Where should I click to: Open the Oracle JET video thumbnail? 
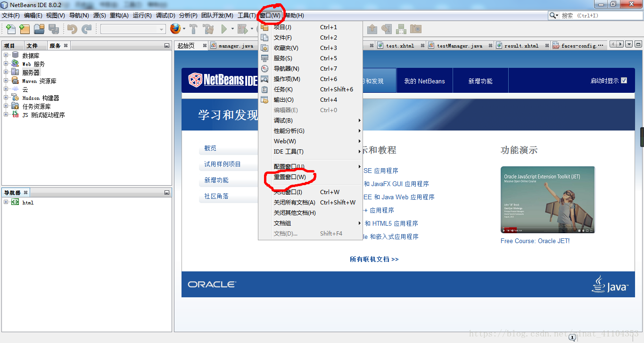[x=548, y=200]
